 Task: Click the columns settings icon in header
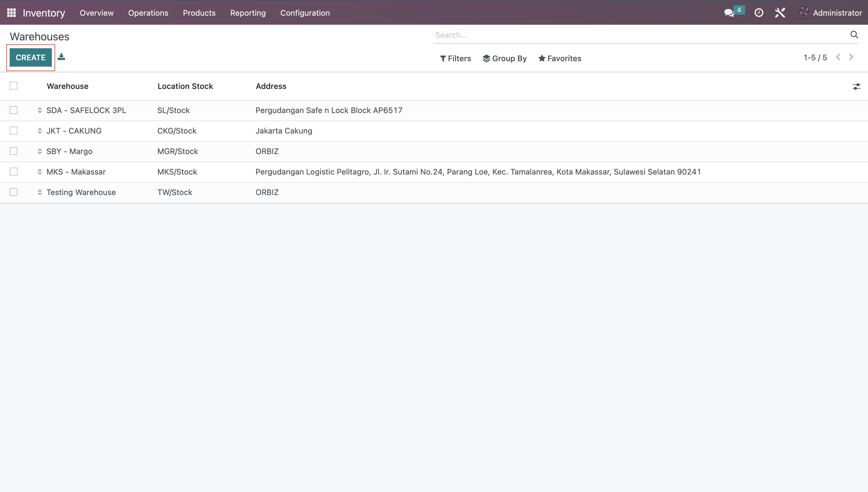click(857, 87)
